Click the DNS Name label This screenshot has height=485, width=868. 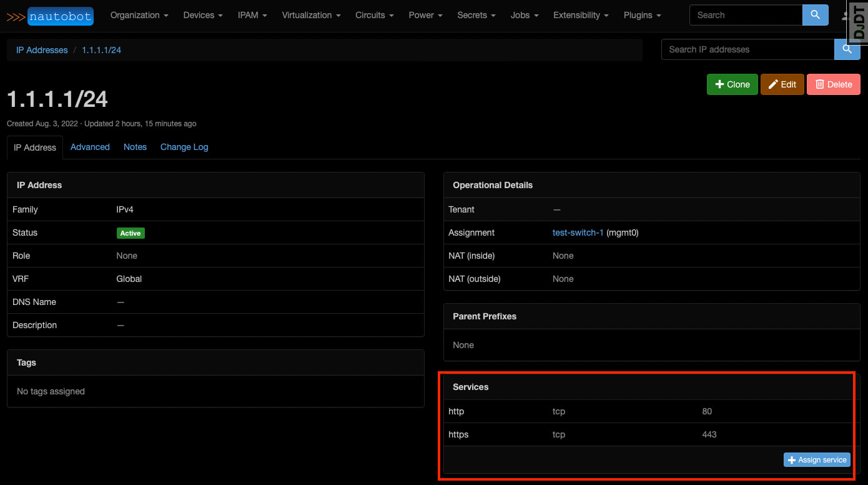[x=34, y=302]
